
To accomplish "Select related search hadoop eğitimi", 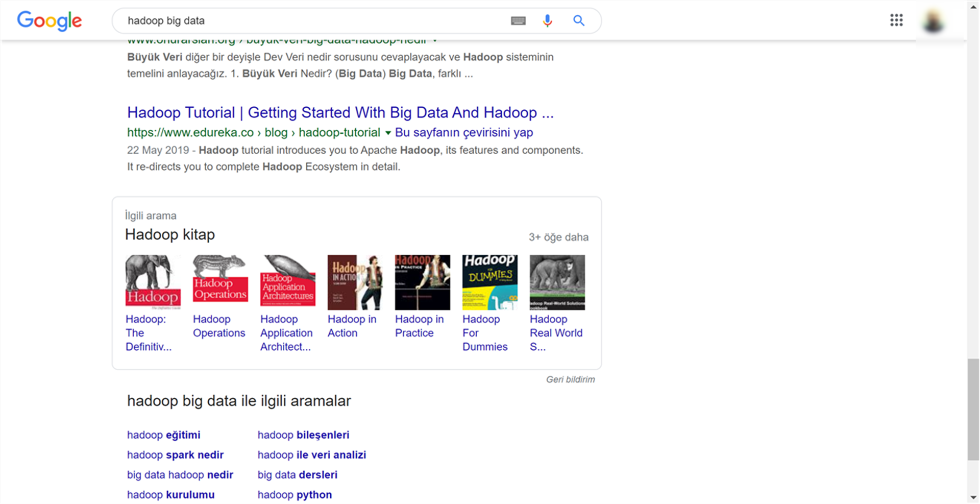I will tap(163, 435).
